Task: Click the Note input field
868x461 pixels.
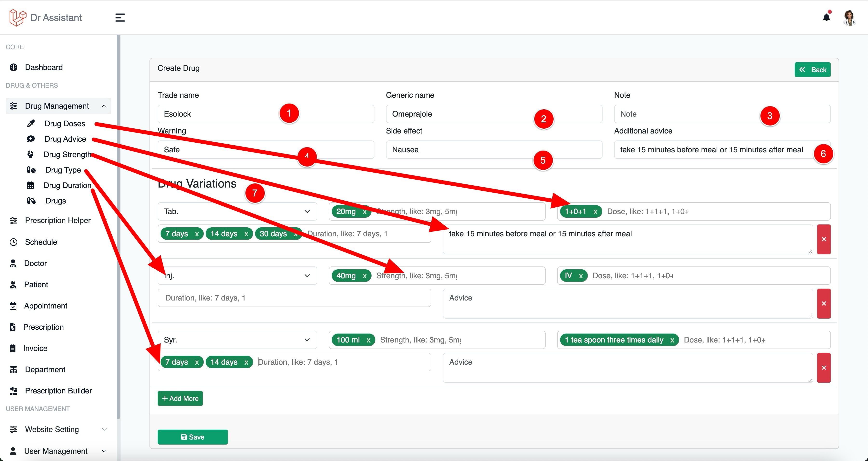Action: pos(722,114)
